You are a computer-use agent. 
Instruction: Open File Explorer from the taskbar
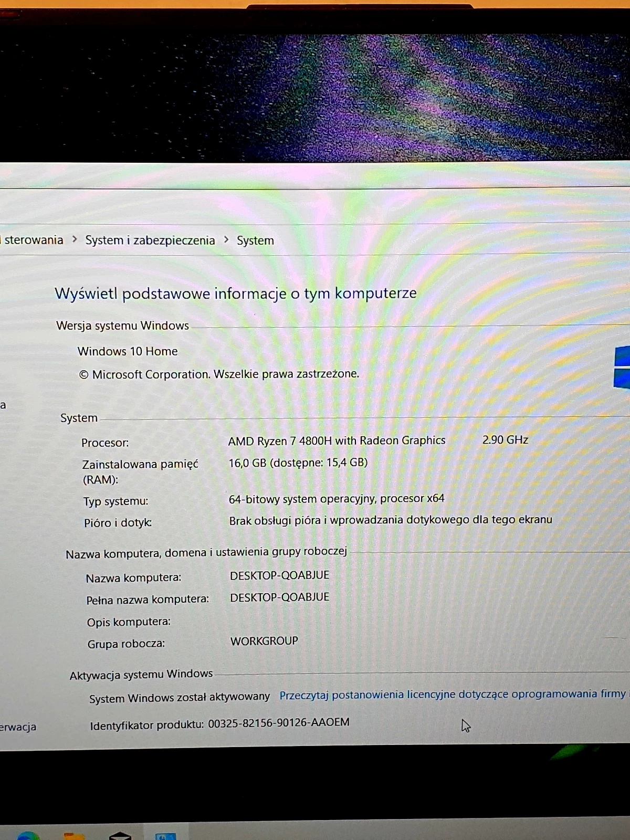[x=74, y=836]
